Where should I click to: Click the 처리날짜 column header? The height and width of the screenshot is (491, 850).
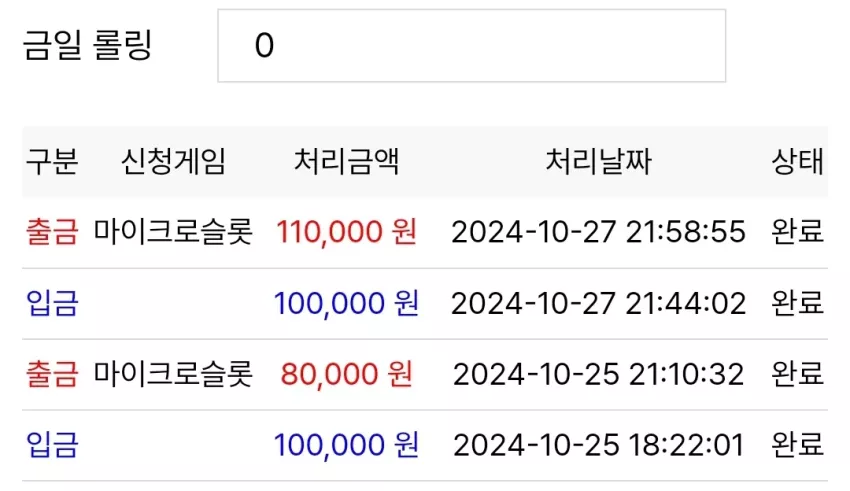(x=598, y=161)
